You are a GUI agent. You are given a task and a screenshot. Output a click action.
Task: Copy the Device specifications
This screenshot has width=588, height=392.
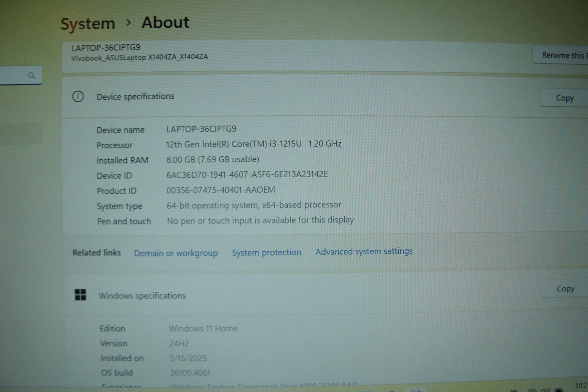pyautogui.click(x=564, y=98)
